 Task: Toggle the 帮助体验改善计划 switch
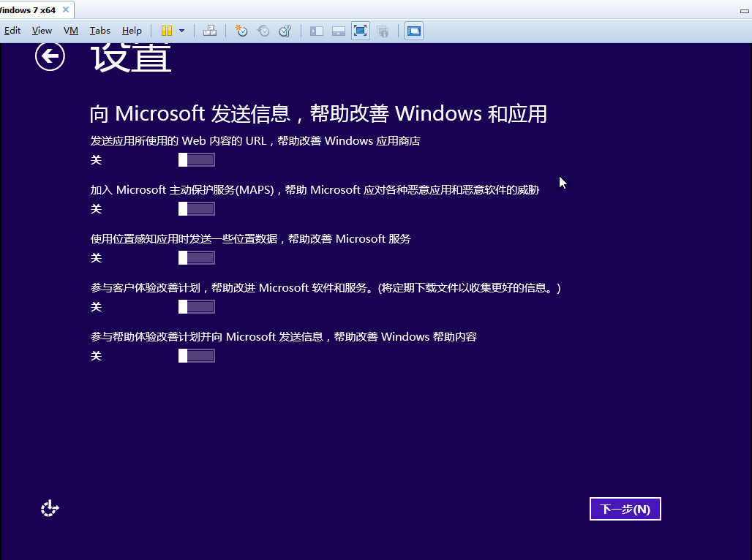point(197,355)
